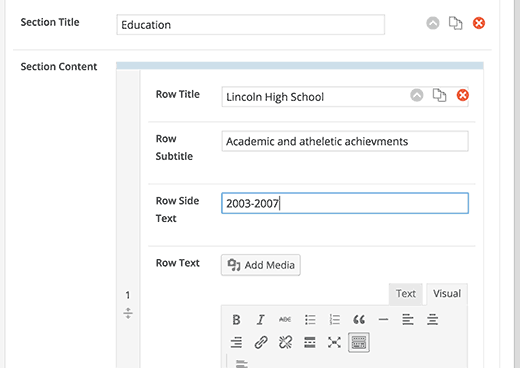Grab the row 1 reorder handle
This screenshot has width=520, height=368.
(128, 313)
